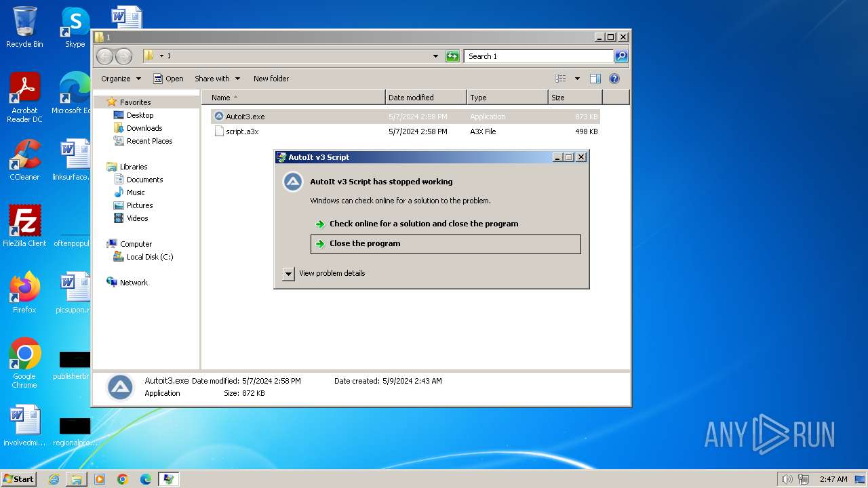Image resolution: width=868 pixels, height=488 pixels.
Task: Create a New folder
Action: [271, 79]
